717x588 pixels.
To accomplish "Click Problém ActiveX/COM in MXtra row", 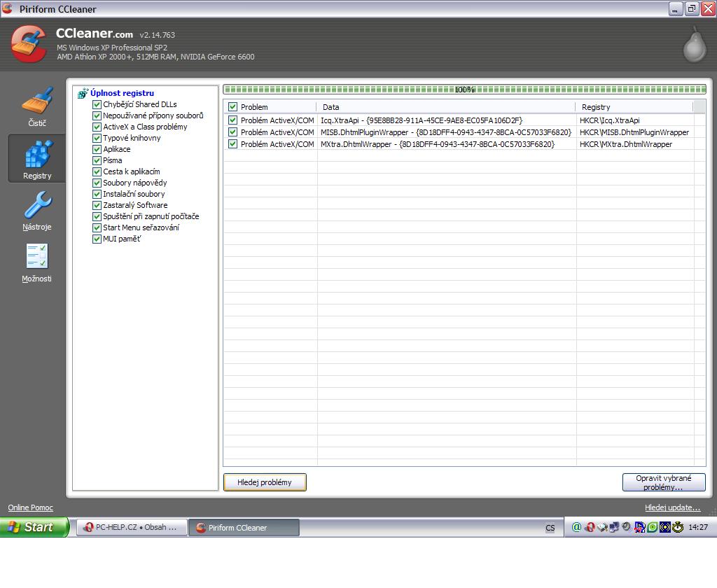I will pos(277,144).
